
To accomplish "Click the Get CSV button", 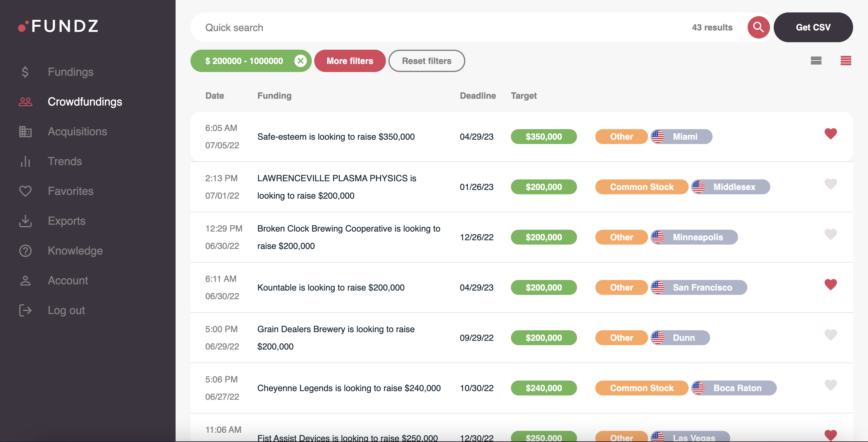I will pyautogui.click(x=813, y=27).
